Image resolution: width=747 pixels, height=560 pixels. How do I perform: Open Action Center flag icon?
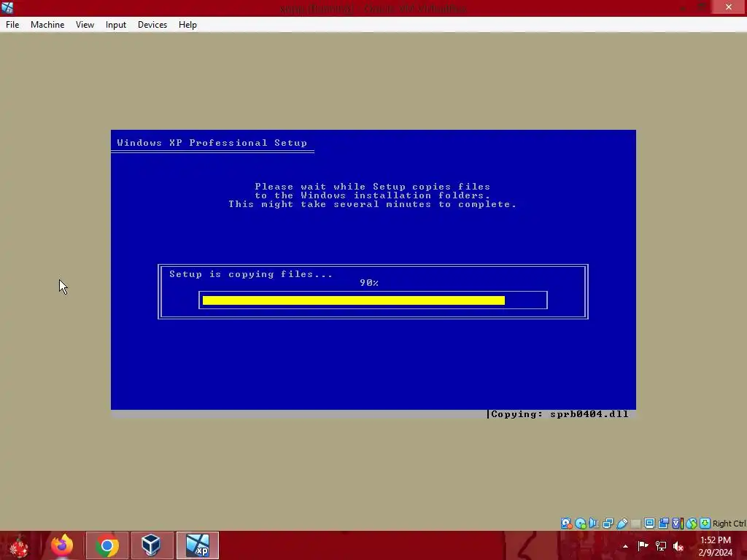click(643, 545)
